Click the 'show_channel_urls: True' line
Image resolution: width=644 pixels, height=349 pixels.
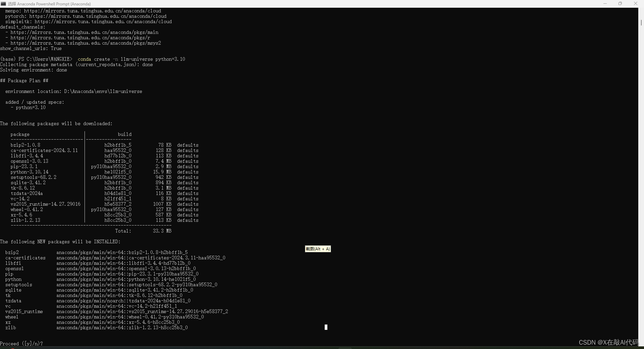(31, 48)
